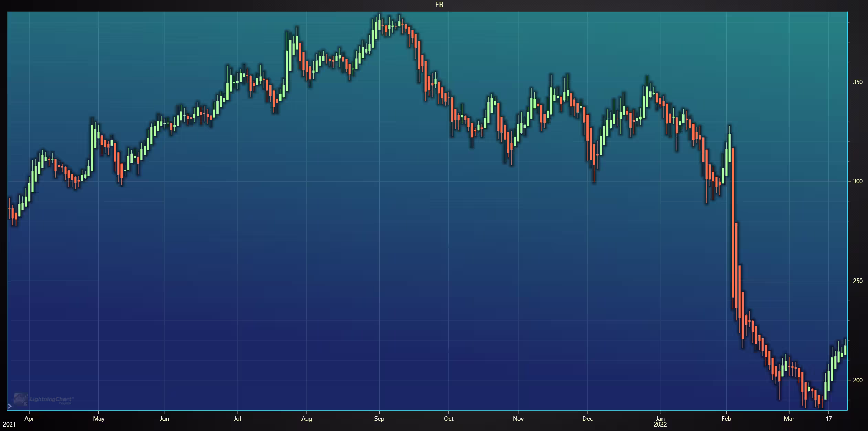Click the 17 date tick label
This screenshot has width=868, height=431.
coord(829,419)
